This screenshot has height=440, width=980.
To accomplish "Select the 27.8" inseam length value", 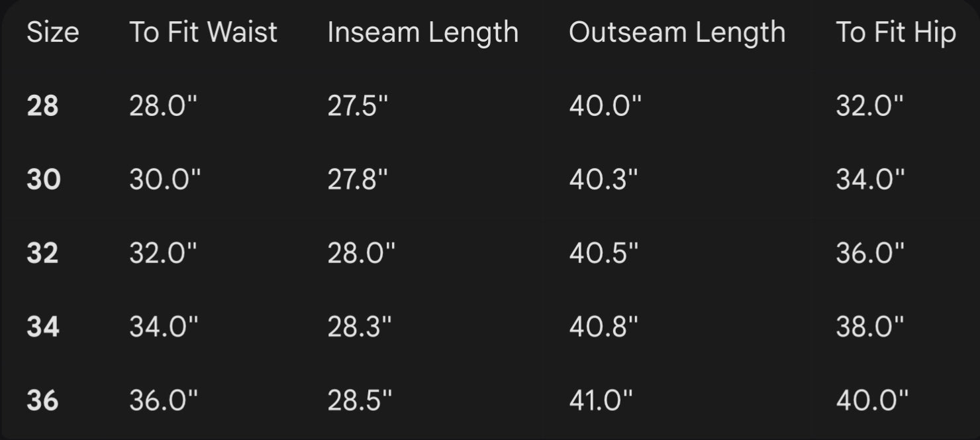I will point(358,180).
